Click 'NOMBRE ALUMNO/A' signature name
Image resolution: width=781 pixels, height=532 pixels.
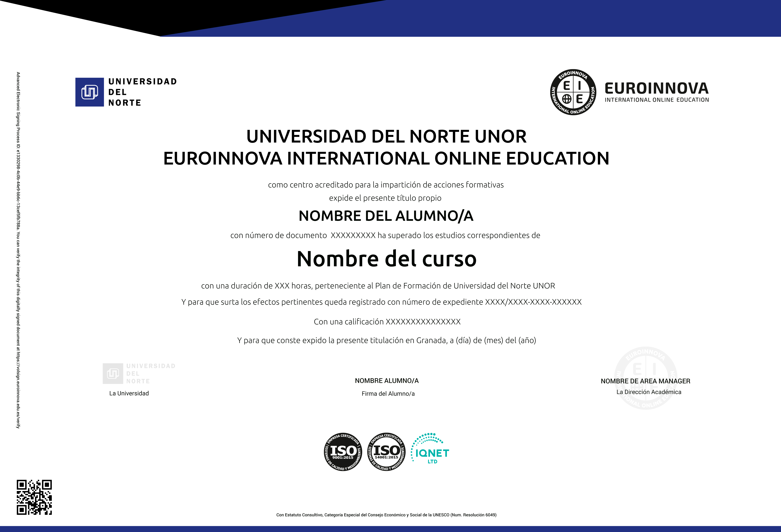[387, 381]
